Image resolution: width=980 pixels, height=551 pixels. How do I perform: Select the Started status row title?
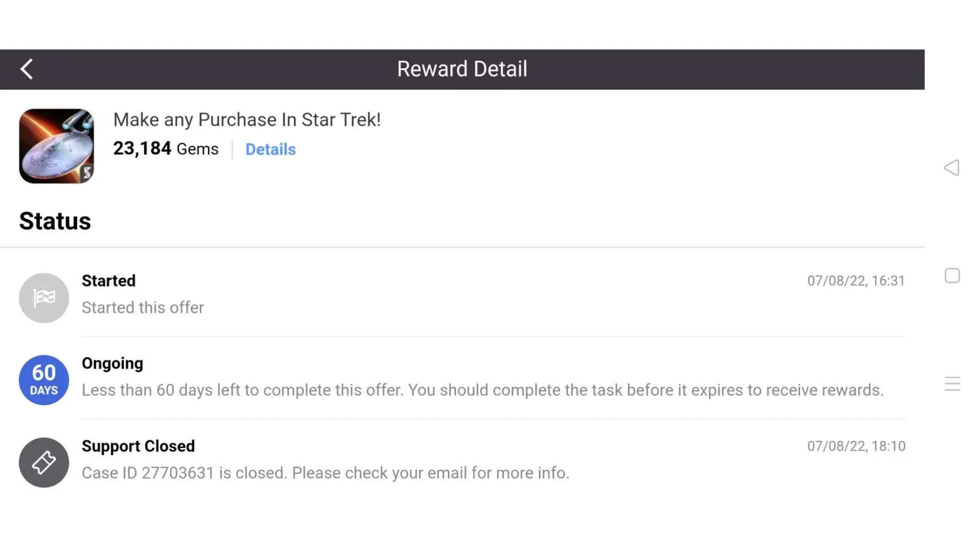tap(109, 281)
